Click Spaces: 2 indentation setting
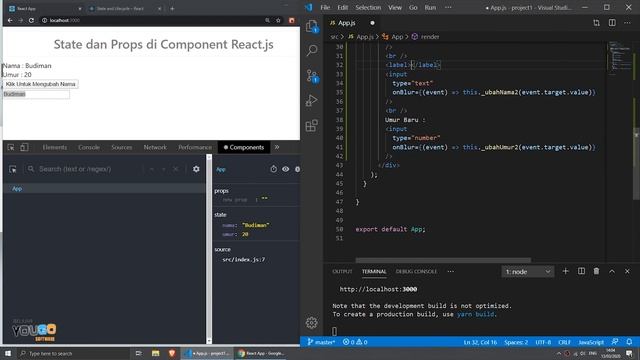The image size is (640, 360). (516, 342)
